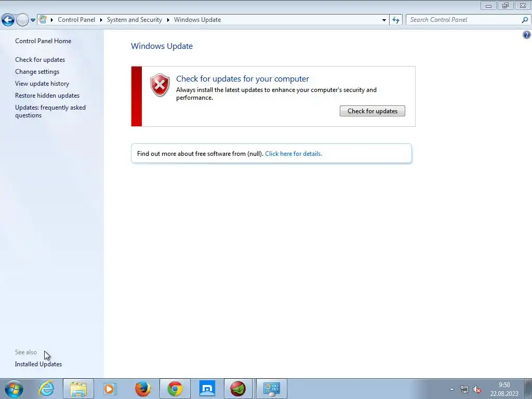Launch Internet Explorer from taskbar

tap(47, 389)
